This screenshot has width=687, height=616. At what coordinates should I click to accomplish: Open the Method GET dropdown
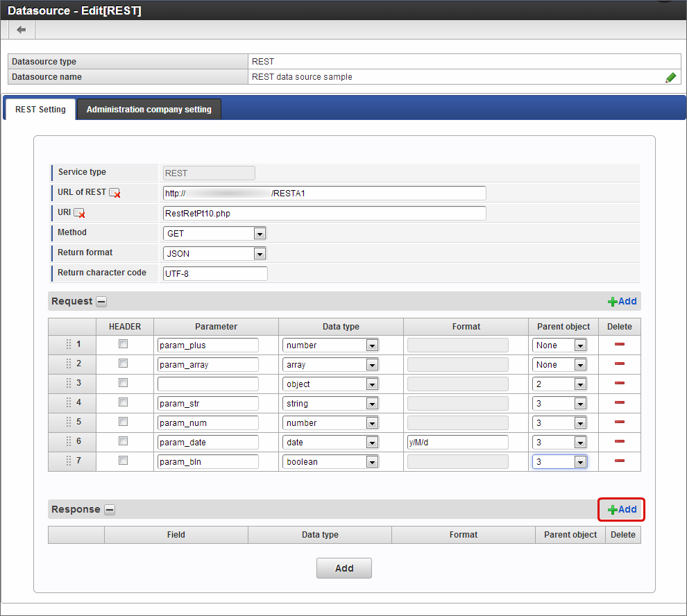(x=214, y=234)
